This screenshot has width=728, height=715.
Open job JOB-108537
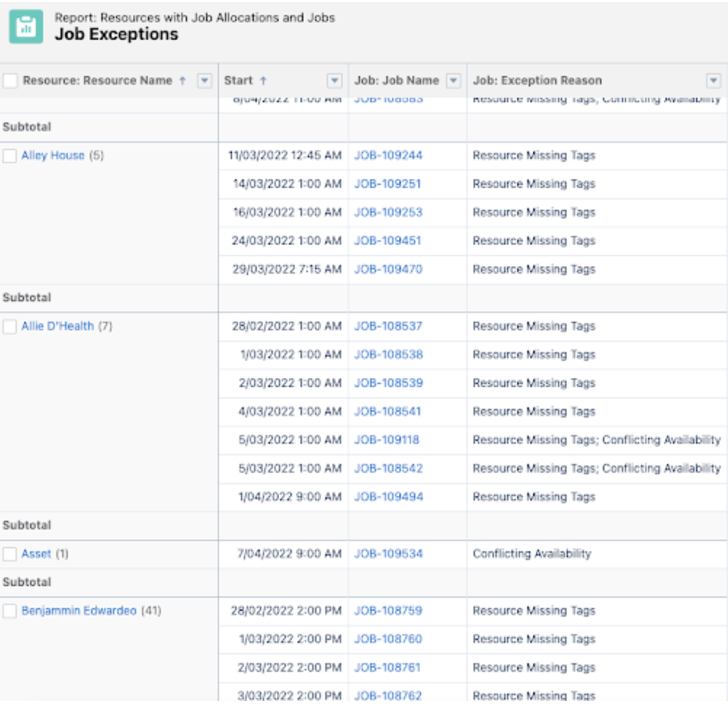388,326
